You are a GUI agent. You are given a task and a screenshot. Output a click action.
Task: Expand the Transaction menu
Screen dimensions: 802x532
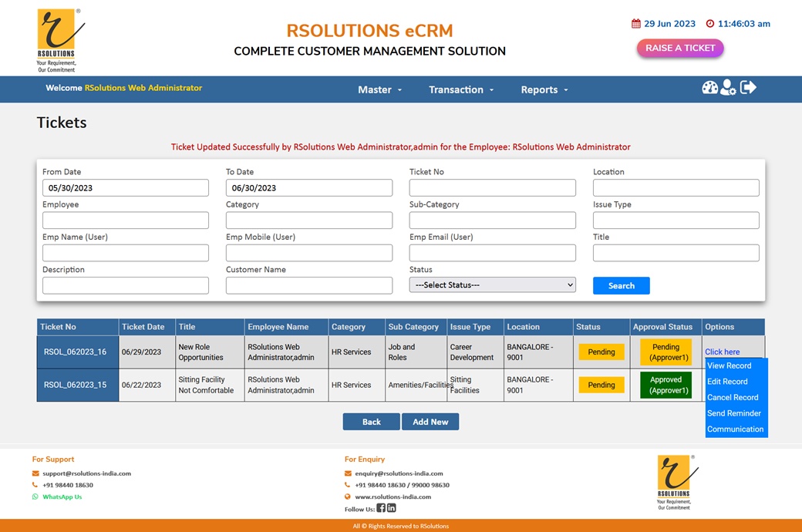[461, 90]
